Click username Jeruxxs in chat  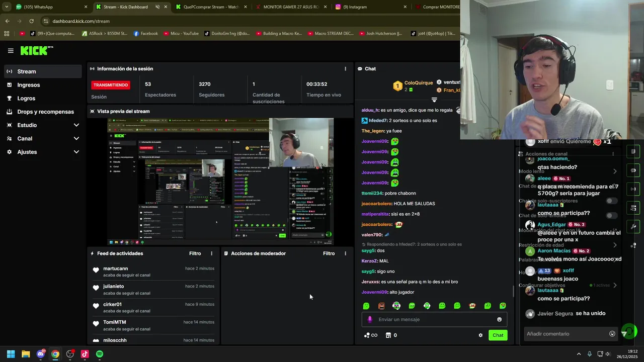coord(370,282)
